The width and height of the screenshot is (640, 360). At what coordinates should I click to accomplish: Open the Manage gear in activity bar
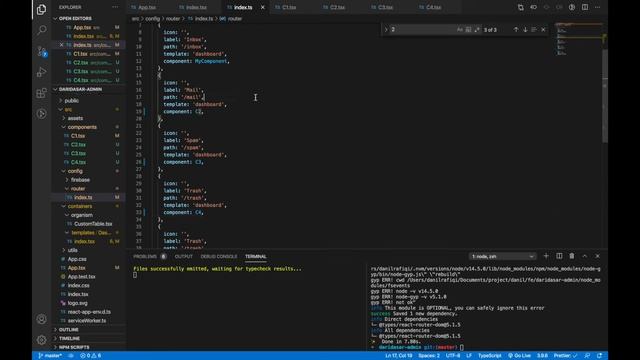tap(41, 340)
